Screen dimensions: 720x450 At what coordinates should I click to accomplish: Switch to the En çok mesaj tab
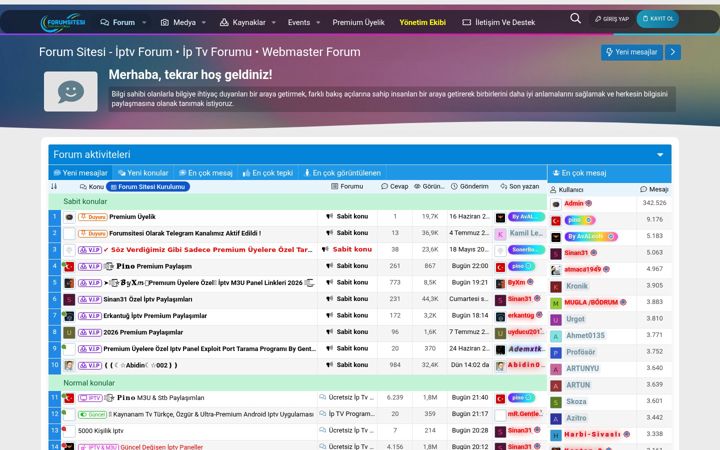click(x=205, y=173)
